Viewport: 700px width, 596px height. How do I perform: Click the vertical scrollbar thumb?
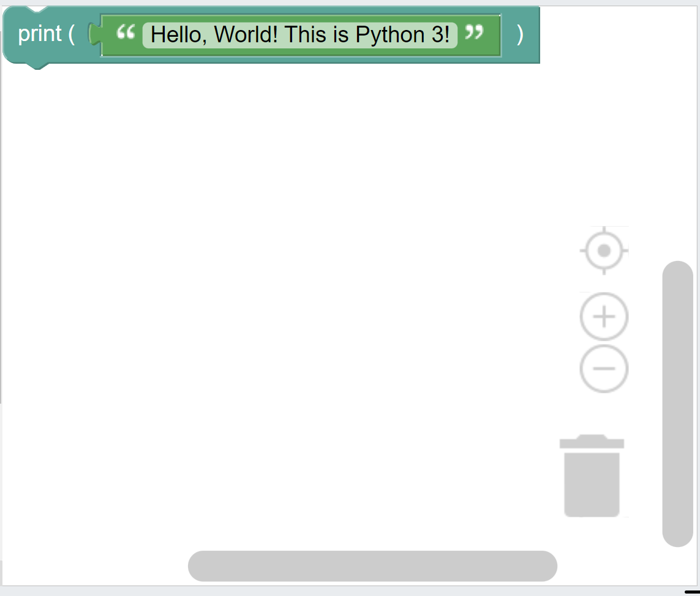point(678,404)
